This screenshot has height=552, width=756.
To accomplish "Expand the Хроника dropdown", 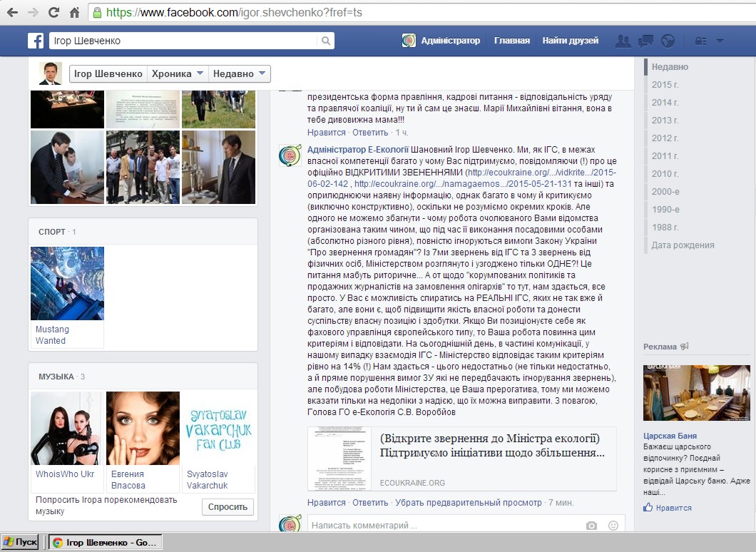I will 178,73.
